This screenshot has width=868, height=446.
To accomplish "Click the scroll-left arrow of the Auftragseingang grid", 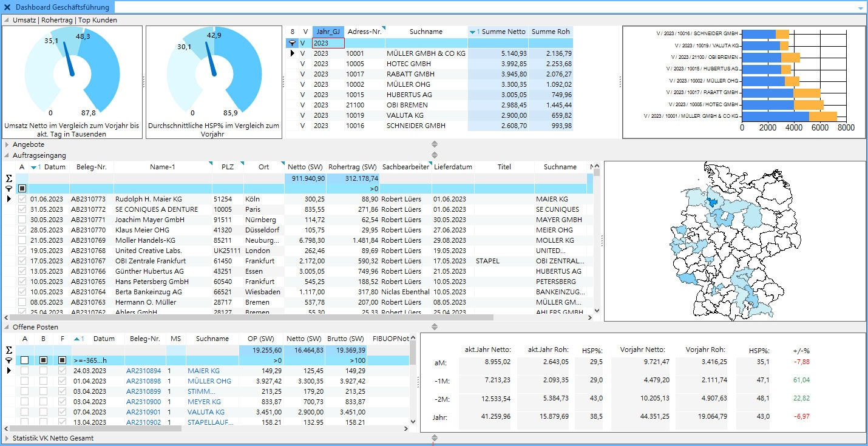I will point(7,317).
